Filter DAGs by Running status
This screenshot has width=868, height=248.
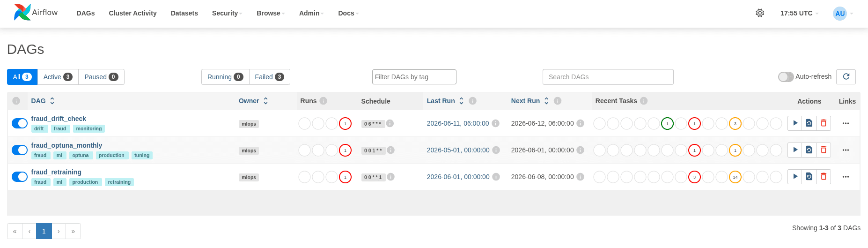[x=225, y=77]
